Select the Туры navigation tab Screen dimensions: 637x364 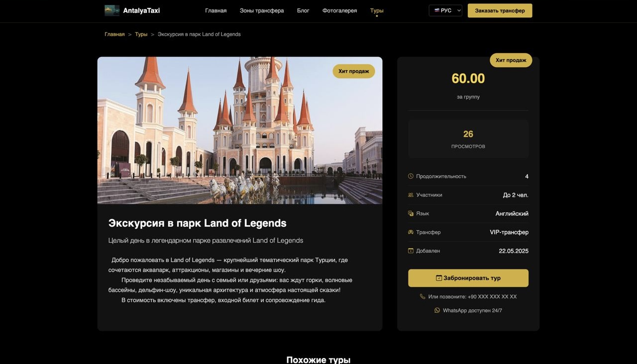(x=377, y=10)
